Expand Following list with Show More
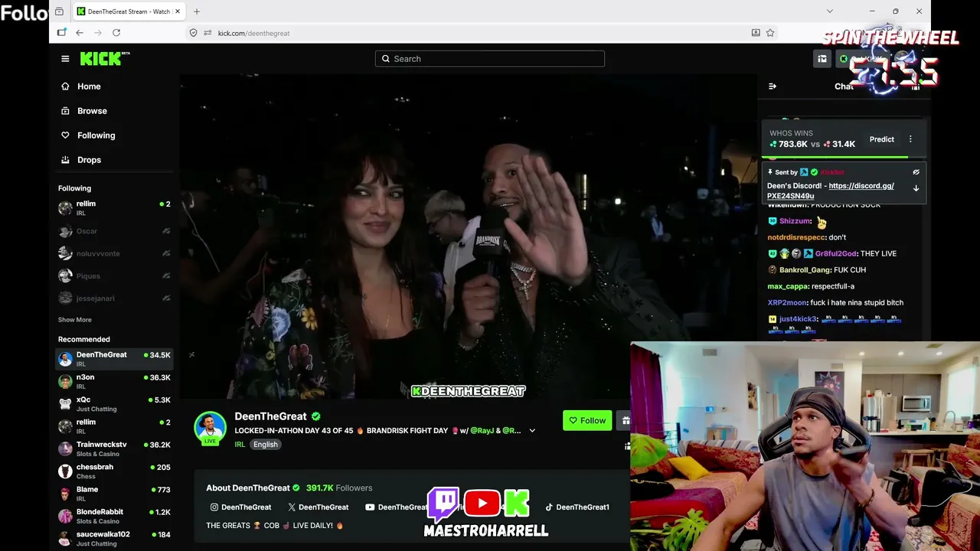Screen dimensions: 980x551 click(75, 320)
